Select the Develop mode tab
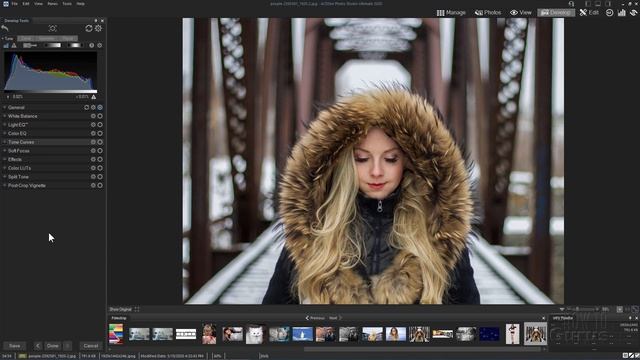This screenshot has width=640, height=360. pyautogui.click(x=556, y=13)
